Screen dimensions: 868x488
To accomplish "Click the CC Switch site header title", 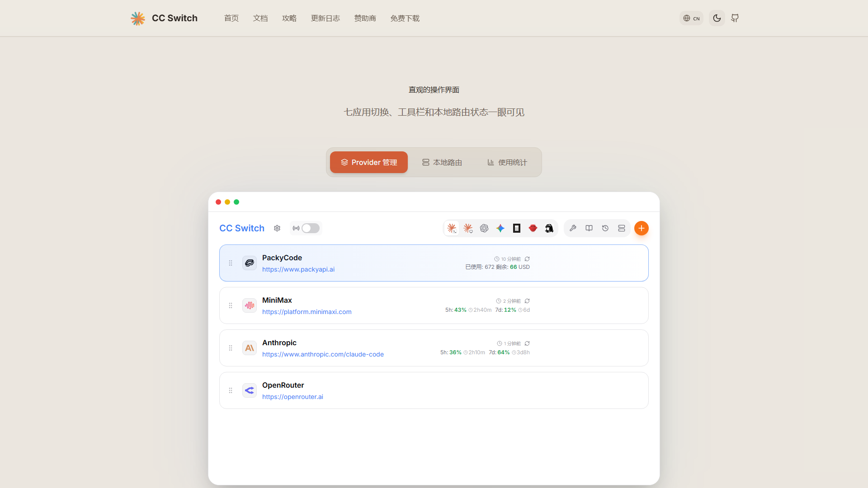I will [x=175, y=18].
